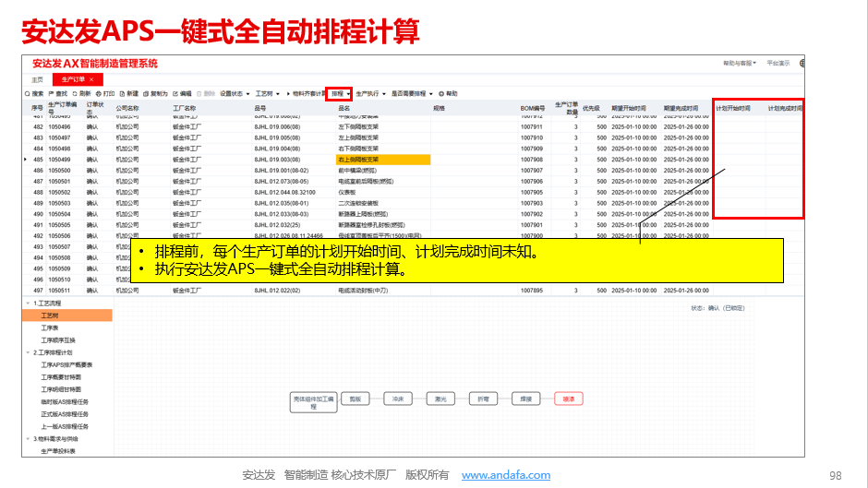Click item code 8JHL.012.044.08.32100
868x488 pixels.
(x=284, y=193)
